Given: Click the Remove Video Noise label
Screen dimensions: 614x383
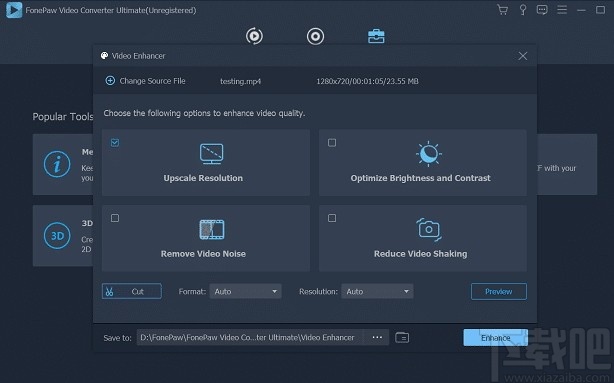Looking at the screenshot, I should pos(203,254).
